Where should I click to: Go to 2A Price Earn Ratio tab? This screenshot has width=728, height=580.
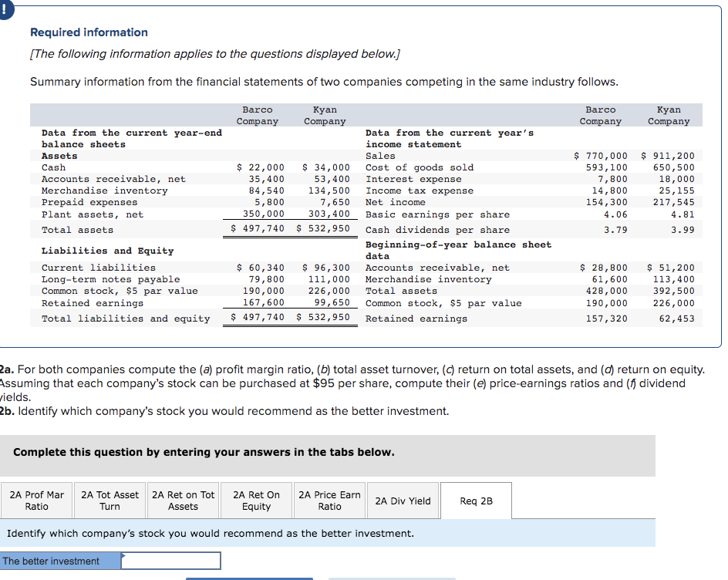(x=329, y=501)
